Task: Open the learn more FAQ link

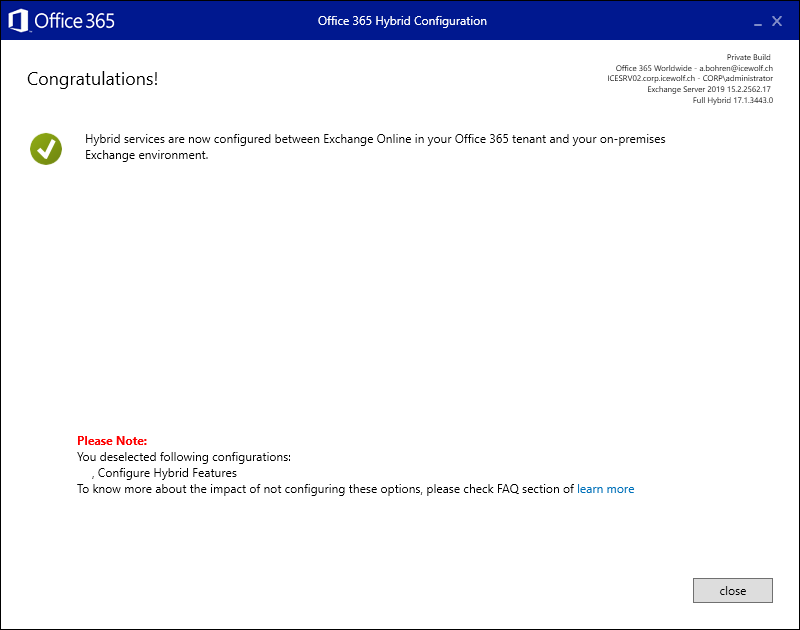Action: [606, 489]
